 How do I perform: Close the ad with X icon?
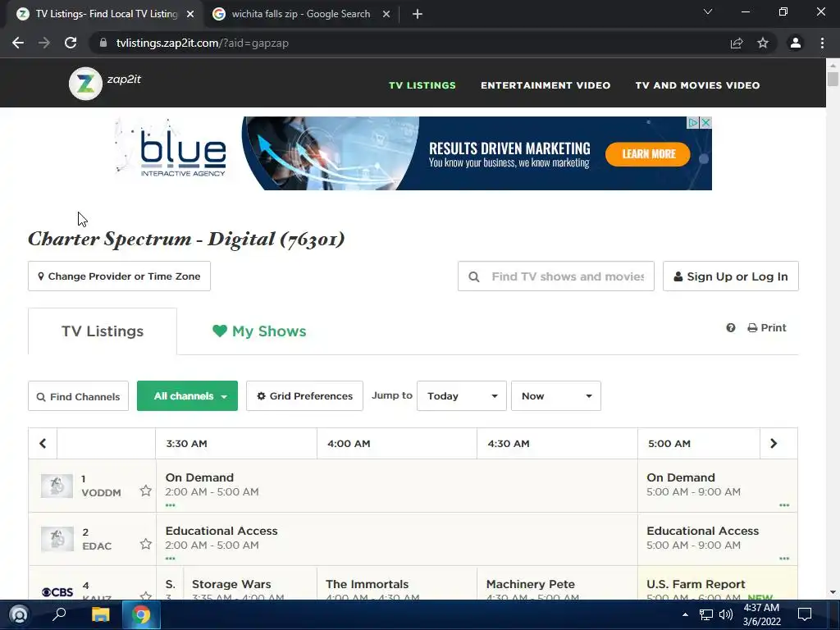[x=706, y=123]
